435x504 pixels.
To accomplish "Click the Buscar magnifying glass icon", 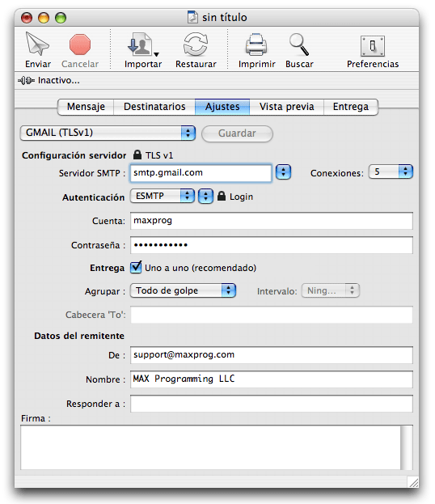I will 299,44.
